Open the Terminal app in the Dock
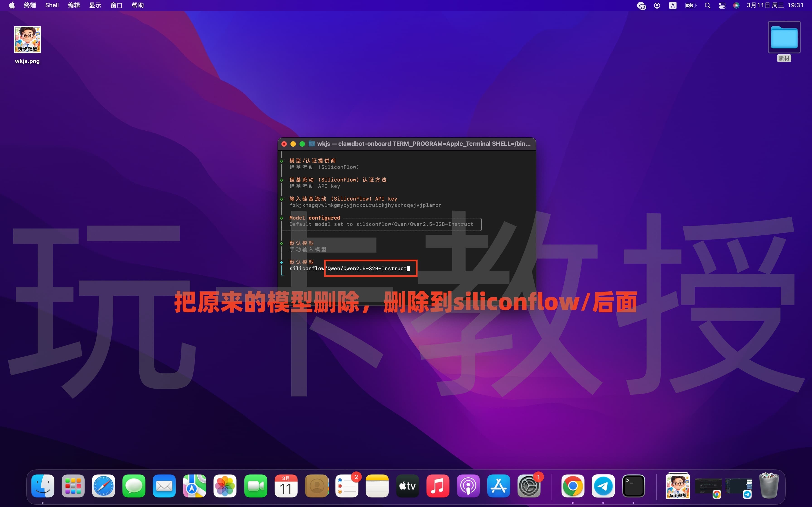This screenshot has width=812, height=507. pyautogui.click(x=634, y=485)
